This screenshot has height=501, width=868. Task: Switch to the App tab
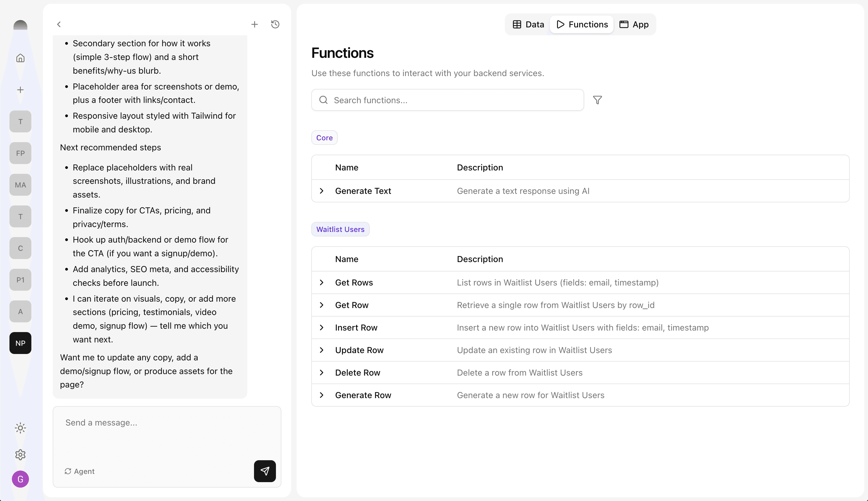coord(634,24)
